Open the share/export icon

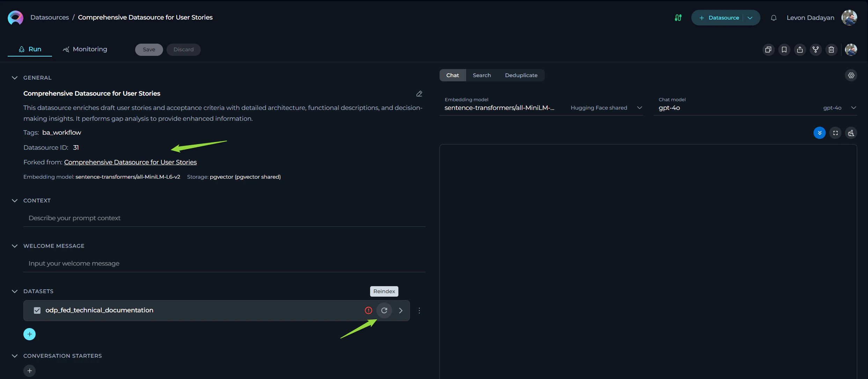point(800,50)
